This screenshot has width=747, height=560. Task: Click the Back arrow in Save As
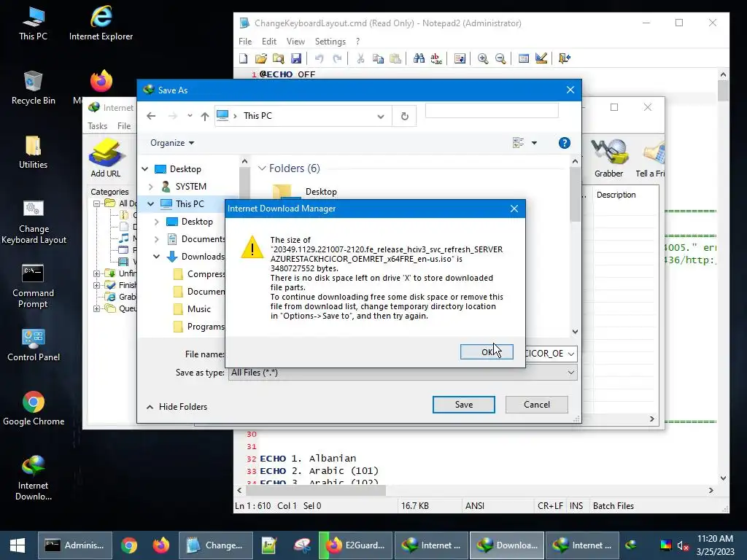coord(151,116)
